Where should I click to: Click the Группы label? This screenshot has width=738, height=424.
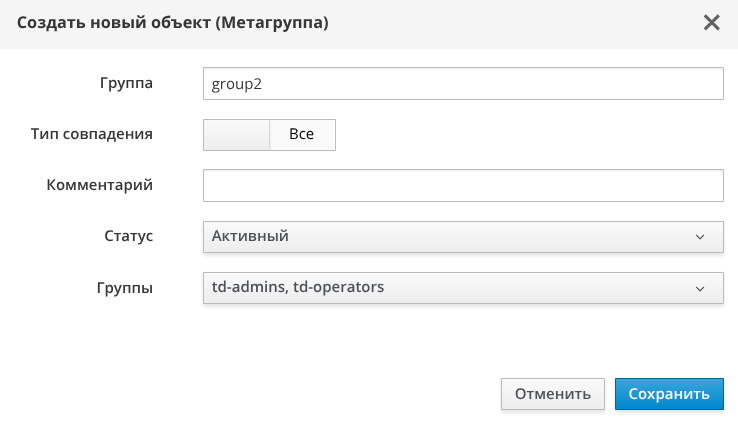coord(126,288)
